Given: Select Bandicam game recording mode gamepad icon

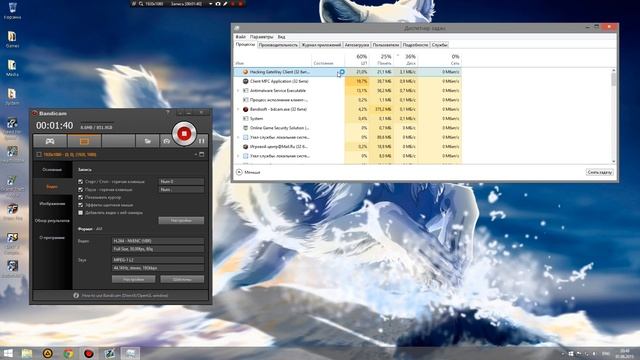Looking at the screenshot, I should (50, 141).
